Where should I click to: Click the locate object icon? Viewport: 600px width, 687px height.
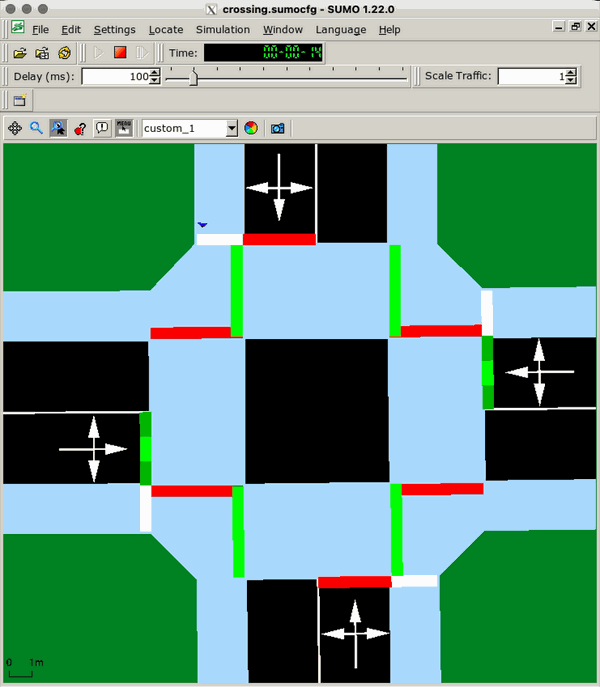[x=58, y=128]
